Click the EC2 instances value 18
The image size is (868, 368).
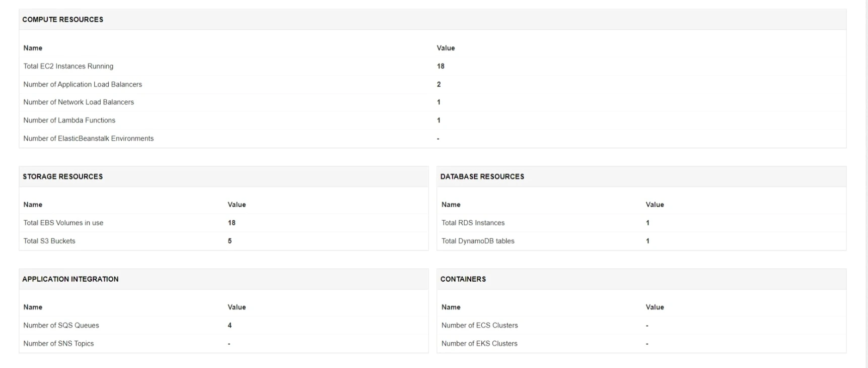[441, 66]
